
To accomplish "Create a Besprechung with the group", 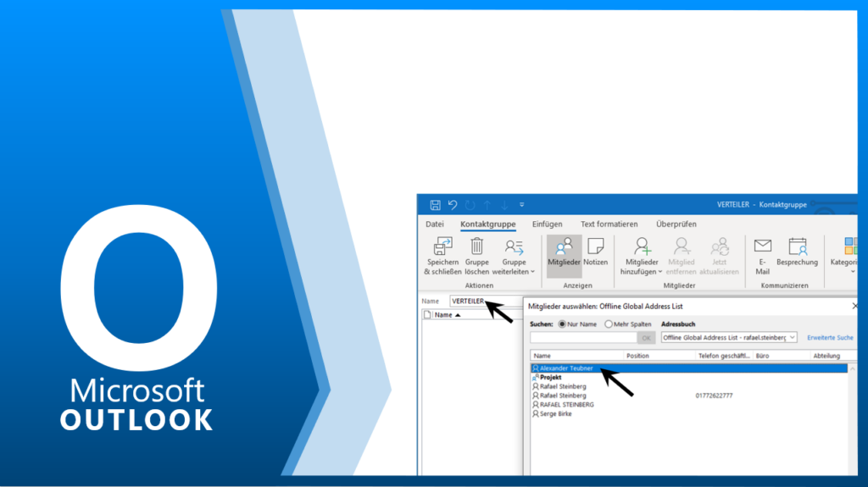I will point(797,247).
